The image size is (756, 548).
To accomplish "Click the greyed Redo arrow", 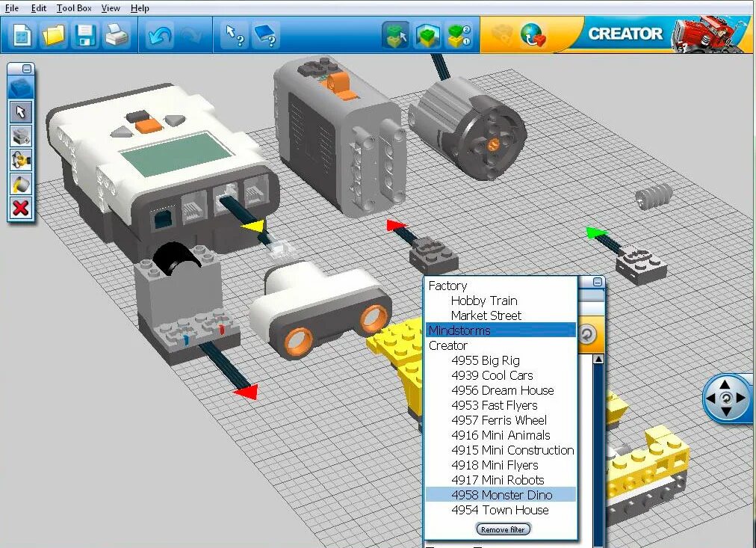I will point(191,34).
